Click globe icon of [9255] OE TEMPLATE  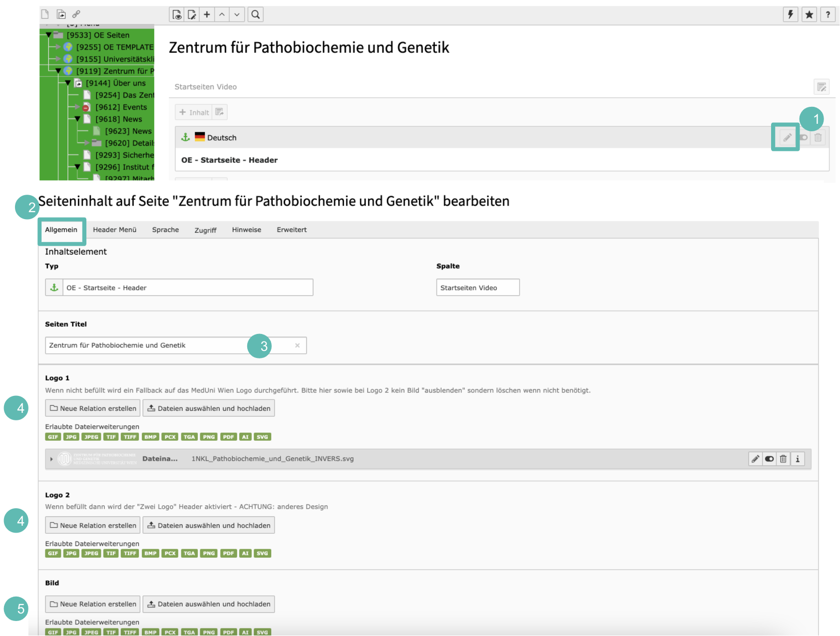point(68,47)
